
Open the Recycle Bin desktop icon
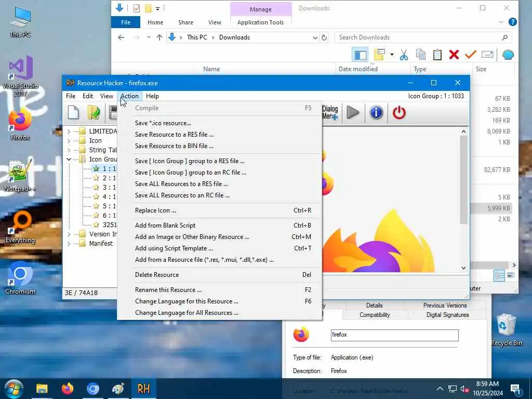506,329
